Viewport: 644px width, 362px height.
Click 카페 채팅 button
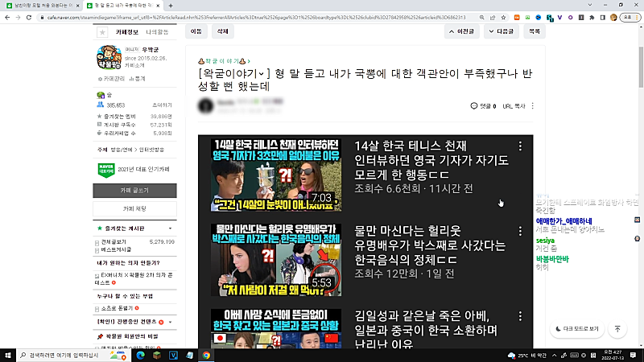134,208
